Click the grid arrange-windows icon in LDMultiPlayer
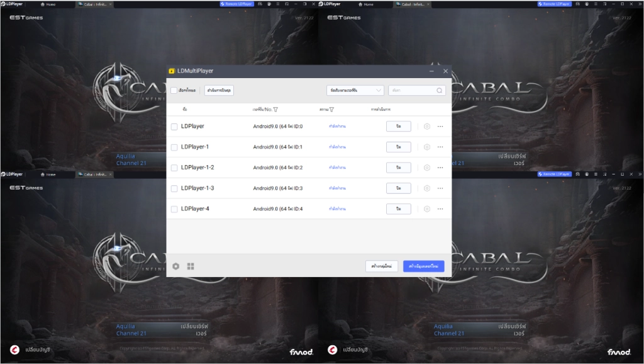 [191, 266]
